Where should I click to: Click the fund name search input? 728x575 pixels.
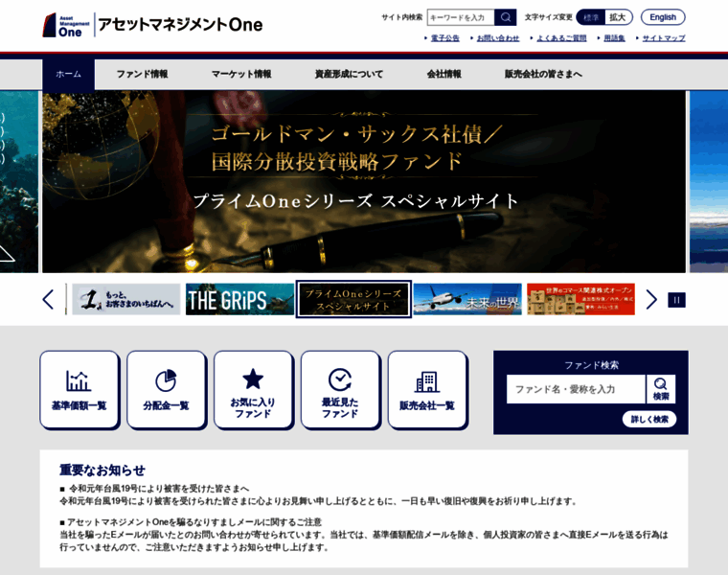point(576,389)
